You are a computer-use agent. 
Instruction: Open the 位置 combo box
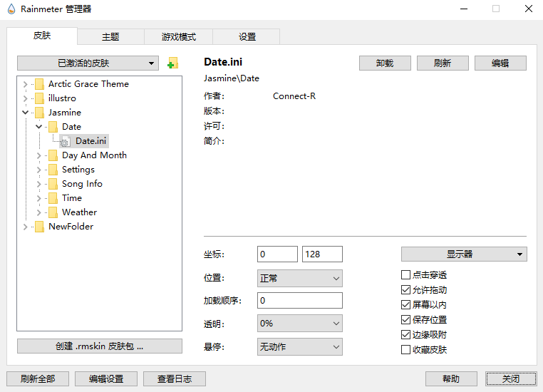[299, 278]
